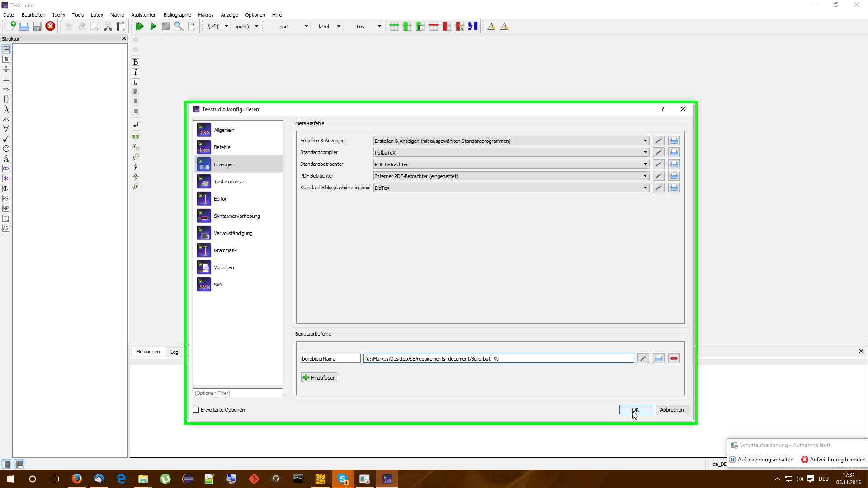The width and height of the screenshot is (868, 488).
Task: Open the BibTeX bibliography program dropdown
Action: 511,188
